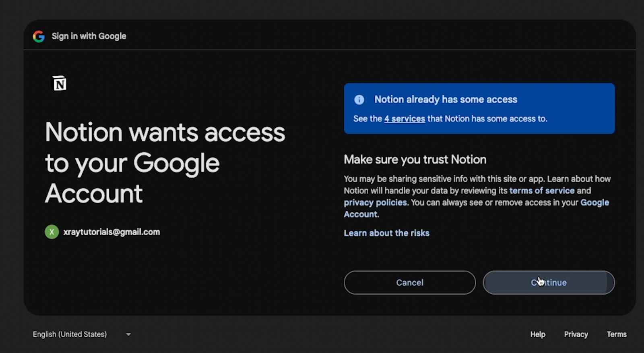Image resolution: width=644 pixels, height=353 pixels.
Task: Click the Google logo icon
Action: click(39, 36)
